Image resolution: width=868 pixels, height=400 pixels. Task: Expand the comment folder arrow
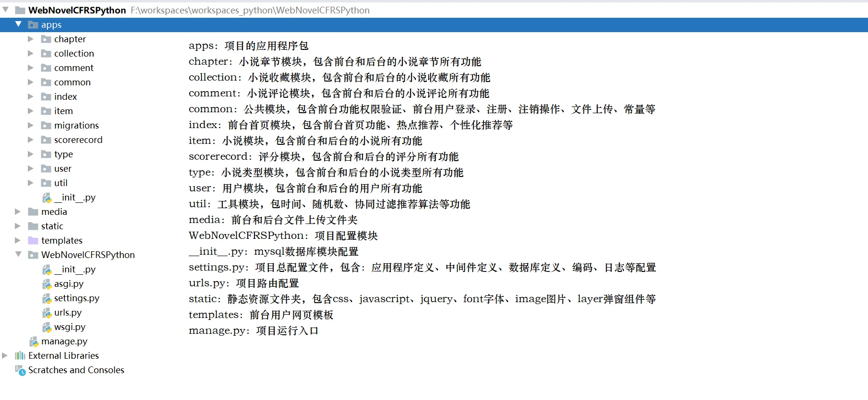[31, 68]
